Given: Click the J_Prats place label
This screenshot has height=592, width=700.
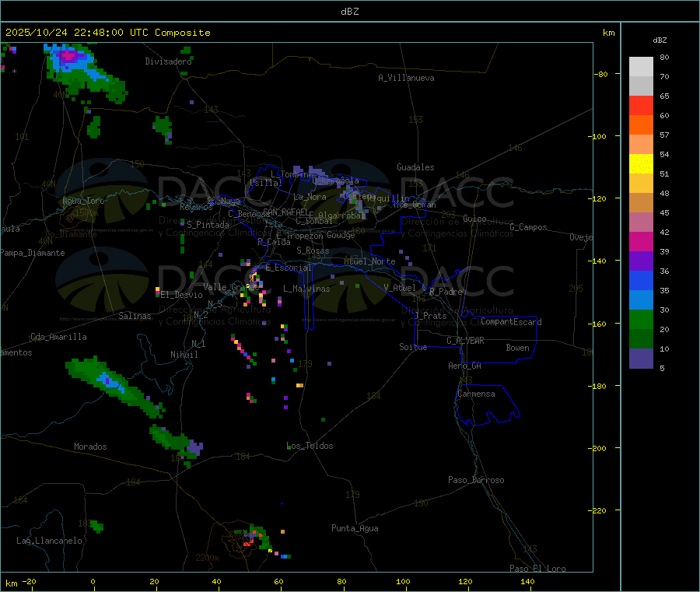Looking at the screenshot, I should tap(431, 316).
